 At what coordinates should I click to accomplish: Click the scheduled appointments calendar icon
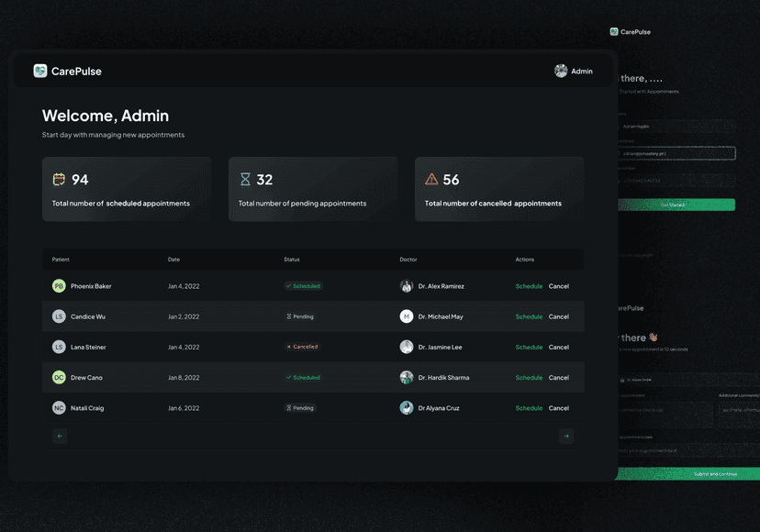(x=59, y=180)
